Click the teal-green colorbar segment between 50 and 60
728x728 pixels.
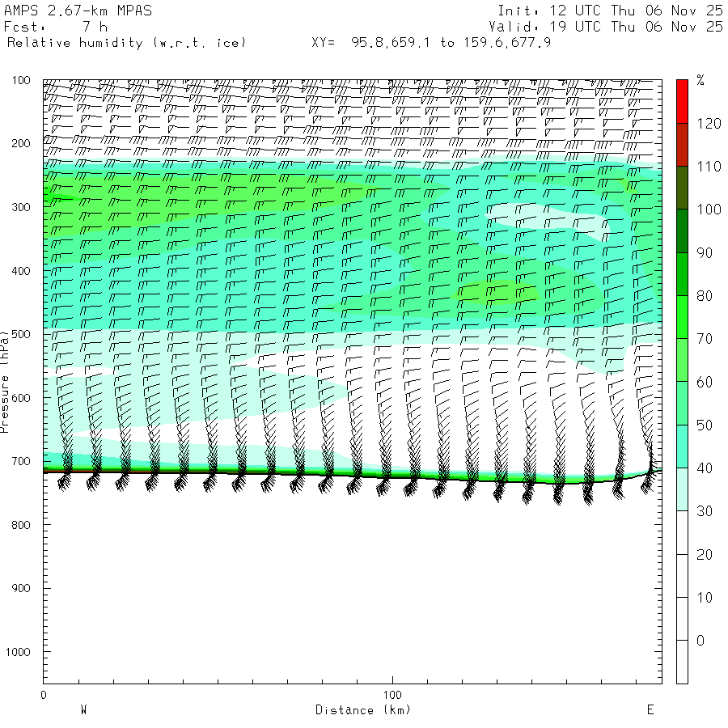682,404
